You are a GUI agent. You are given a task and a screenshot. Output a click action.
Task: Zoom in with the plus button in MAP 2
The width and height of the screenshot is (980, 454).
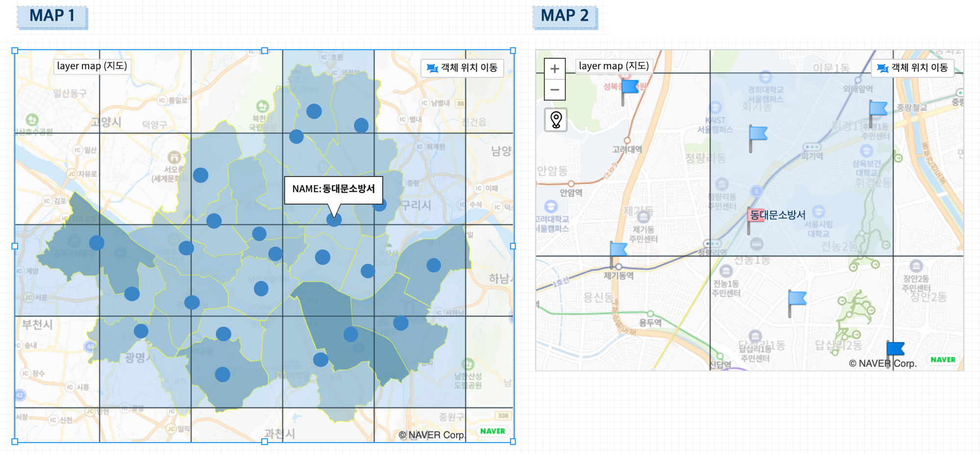555,69
